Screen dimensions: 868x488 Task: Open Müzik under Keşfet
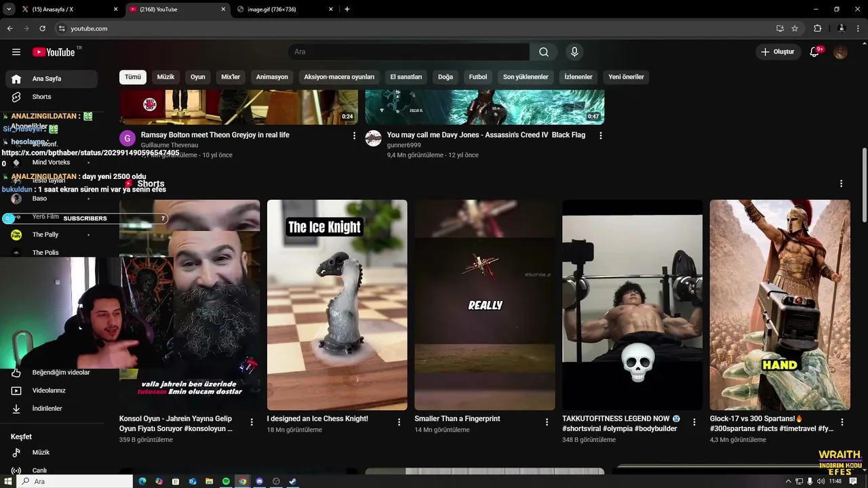coord(52,452)
